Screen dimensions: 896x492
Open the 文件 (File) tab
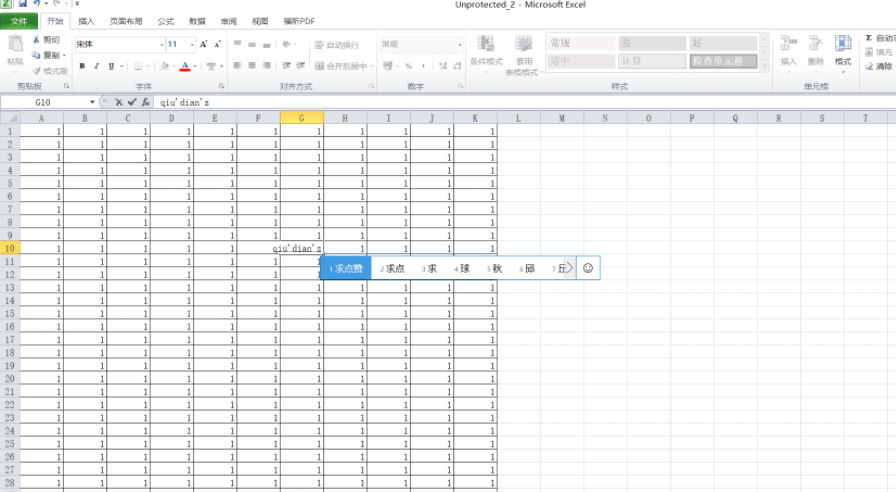coord(19,20)
